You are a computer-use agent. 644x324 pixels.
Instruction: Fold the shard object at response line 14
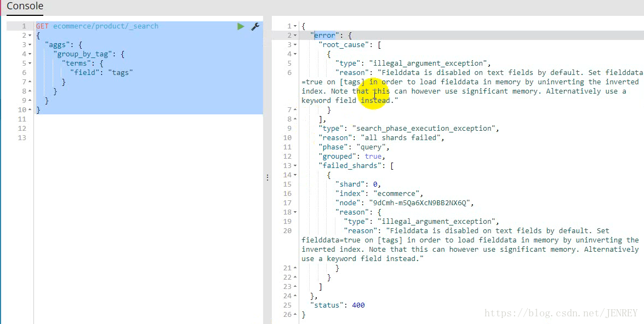click(x=295, y=175)
